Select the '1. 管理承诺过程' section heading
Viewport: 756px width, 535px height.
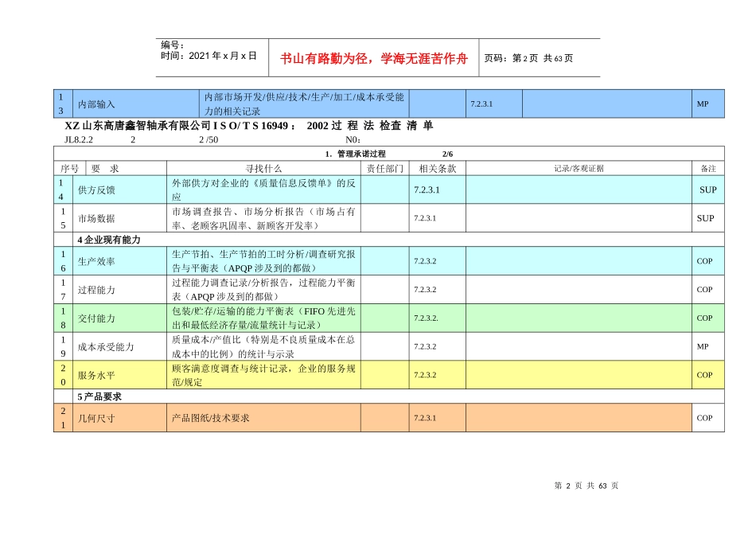pyautogui.click(x=355, y=154)
